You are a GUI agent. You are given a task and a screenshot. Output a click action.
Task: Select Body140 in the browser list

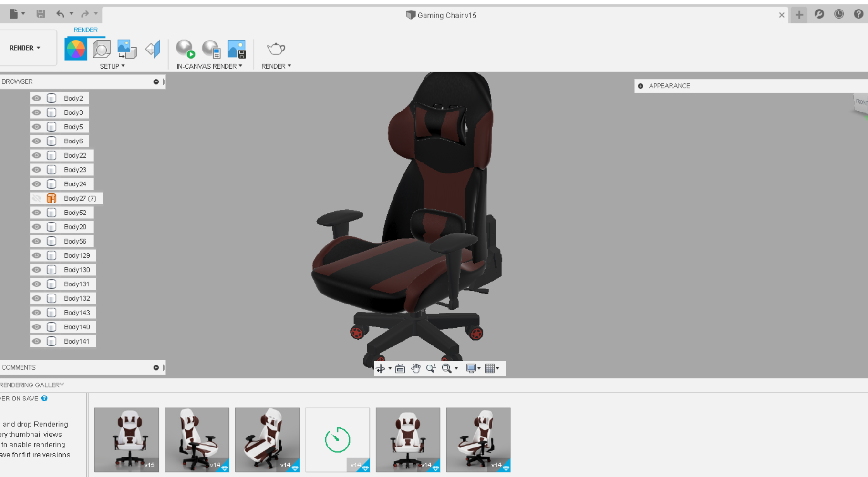point(77,327)
